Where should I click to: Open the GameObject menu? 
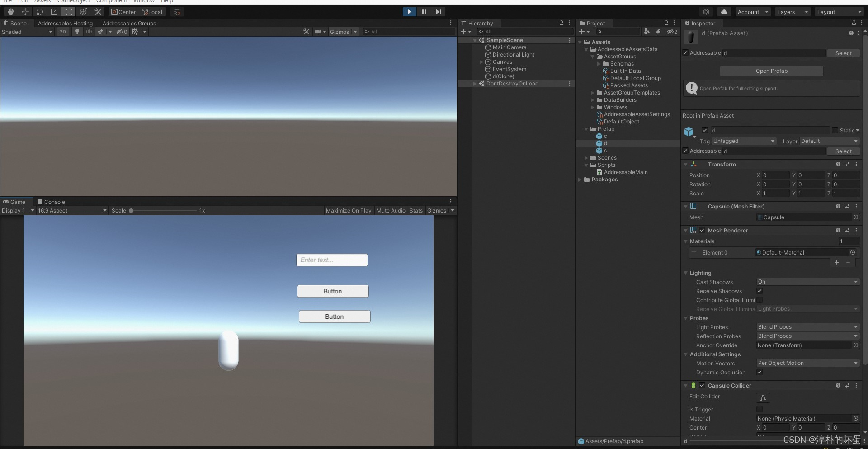(x=74, y=2)
